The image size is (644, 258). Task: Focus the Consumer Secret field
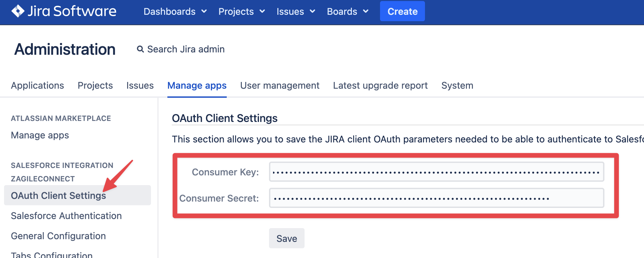pos(436,198)
